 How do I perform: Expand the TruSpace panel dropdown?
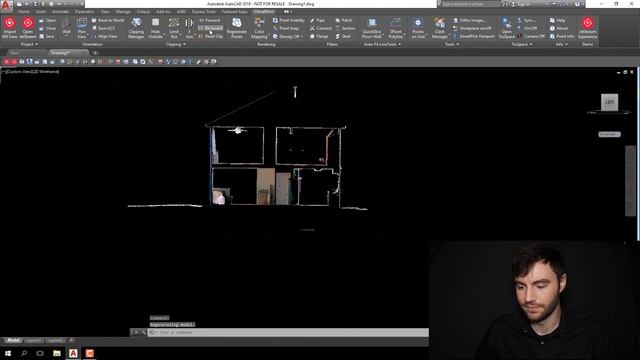[522, 44]
